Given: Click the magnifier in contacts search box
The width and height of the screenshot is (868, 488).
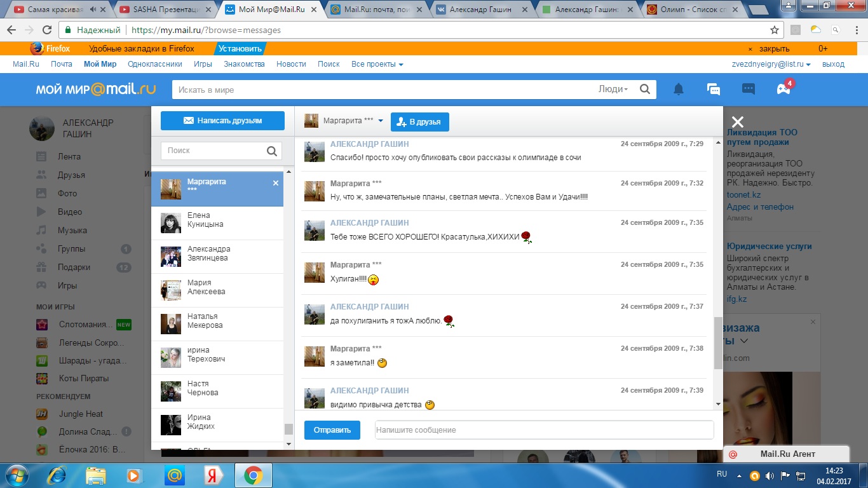Looking at the screenshot, I should (x=272, y=151).
